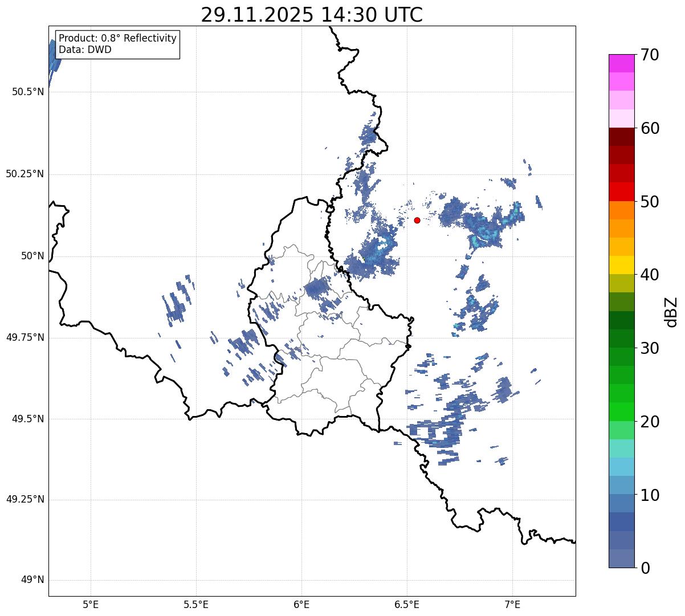685x616 pixels.
Task: Click the 49°N latitude tick label
Action: click(x=32, y=580)
